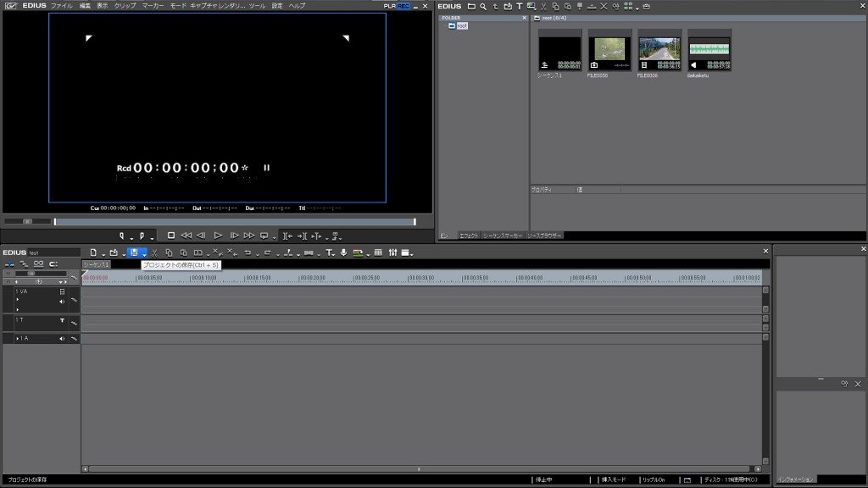Toggle ripple mode icon

point(53,264)
